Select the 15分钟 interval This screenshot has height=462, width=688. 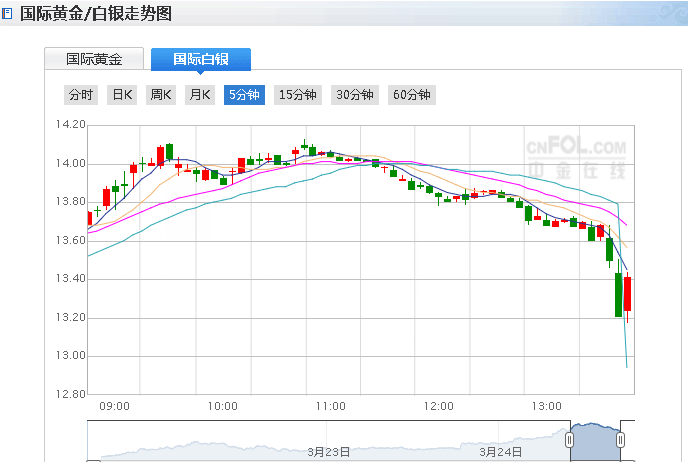point(298,95)
